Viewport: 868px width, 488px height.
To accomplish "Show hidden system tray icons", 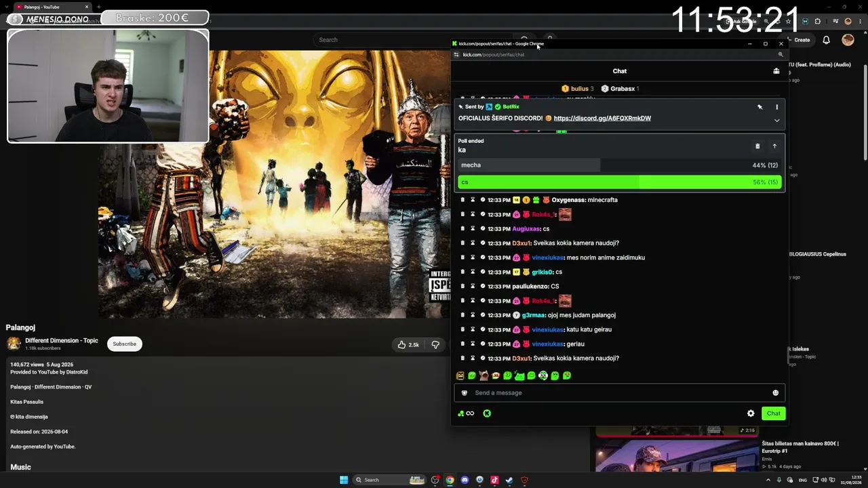I will pyautogui.click(x=768, y=480).
